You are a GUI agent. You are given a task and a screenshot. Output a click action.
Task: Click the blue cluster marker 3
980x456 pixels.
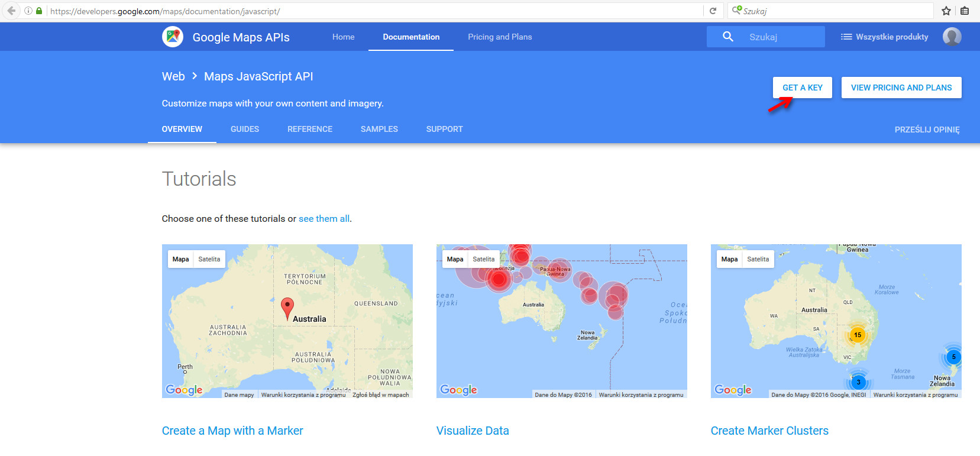coord(859,382)
